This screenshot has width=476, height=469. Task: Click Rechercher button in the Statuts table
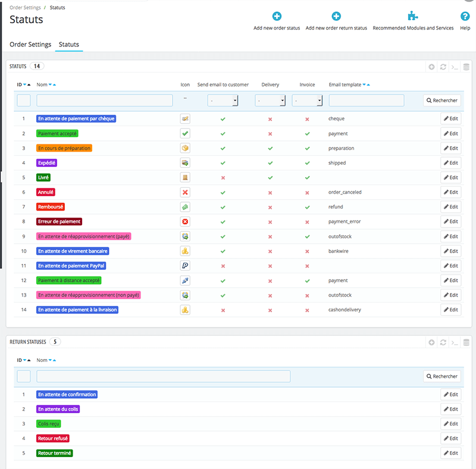pyautogui.click(x=442, y=101)
